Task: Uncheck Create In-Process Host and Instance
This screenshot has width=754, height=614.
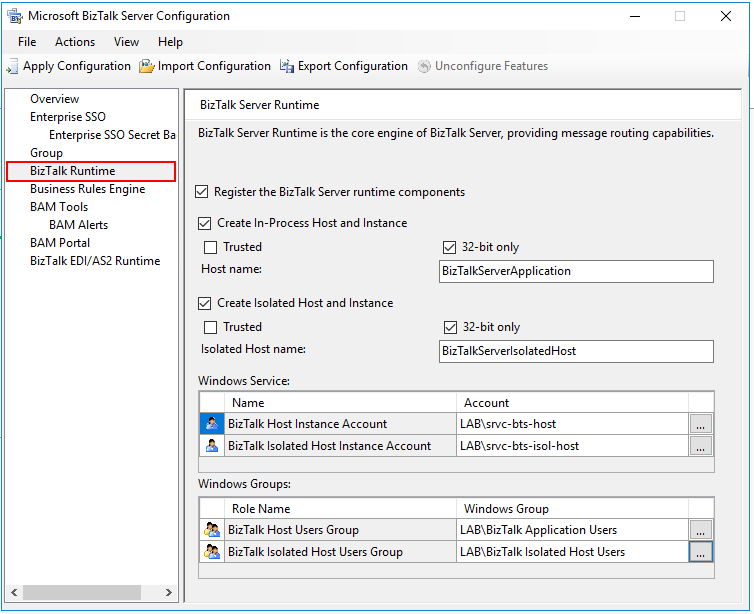Action: pyautogui.click(x=204, y=223)
